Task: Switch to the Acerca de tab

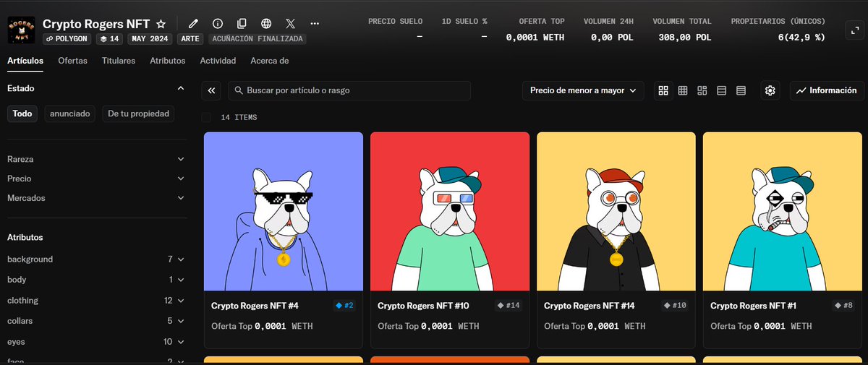Action: 270,61
